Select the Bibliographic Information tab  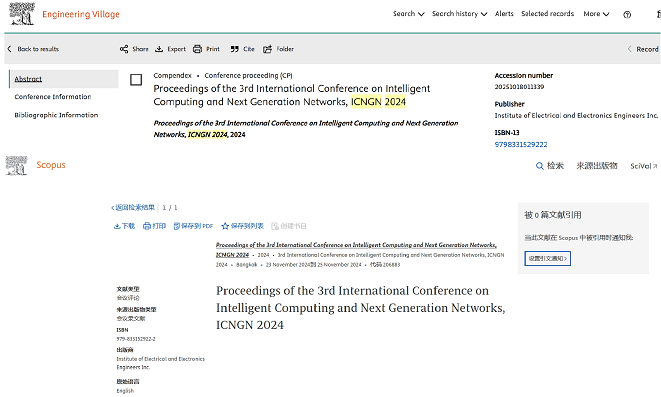click(x=56, y=115)
